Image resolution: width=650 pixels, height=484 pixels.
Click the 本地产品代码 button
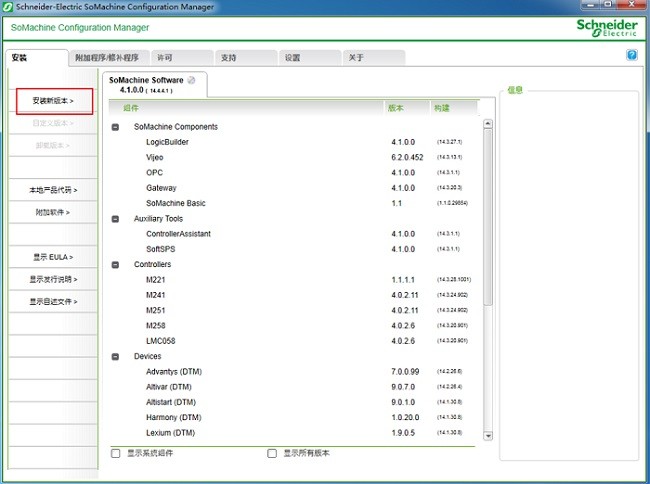[54, 190]
